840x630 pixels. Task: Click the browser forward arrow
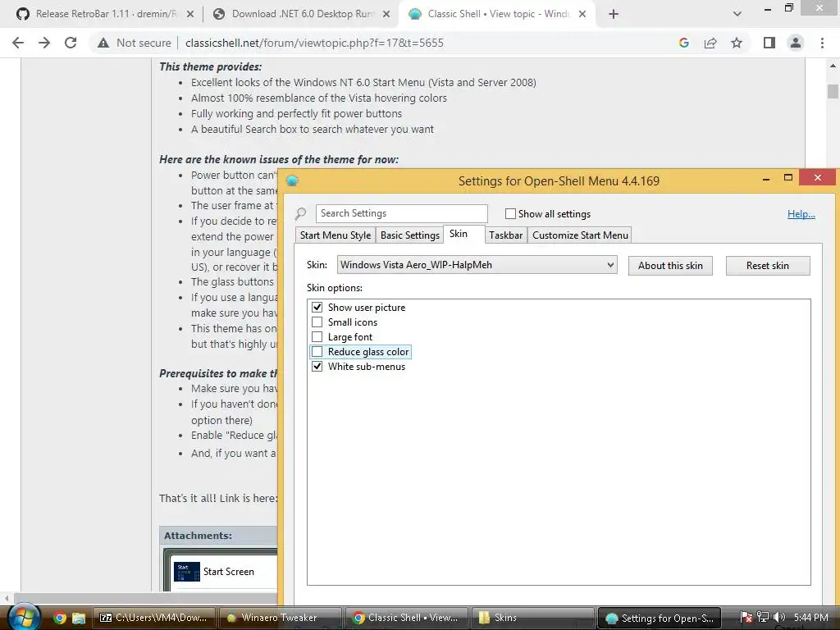click(x=44, y=43)
